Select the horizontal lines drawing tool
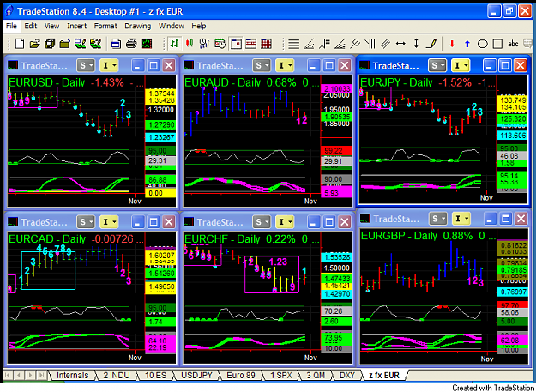Screen dimensions: 536x392 click(293, 44)
